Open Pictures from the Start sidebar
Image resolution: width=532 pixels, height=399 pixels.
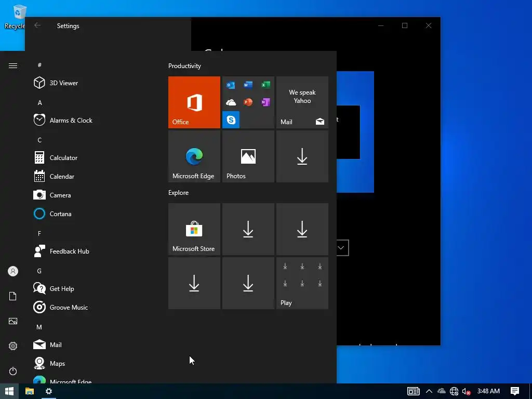click(13, 321)
